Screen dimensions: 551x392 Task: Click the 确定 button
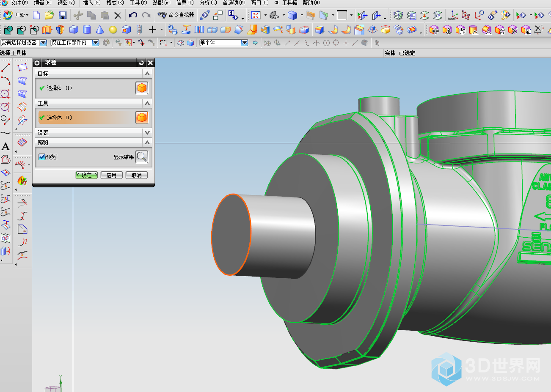87,175
